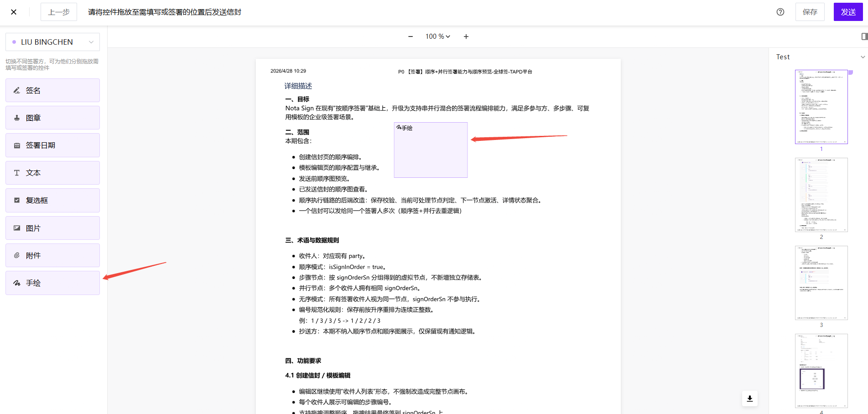Viewport: 868px width, 414px height.
Task: Send the envelope with 发送
Action: click(848, 12)
